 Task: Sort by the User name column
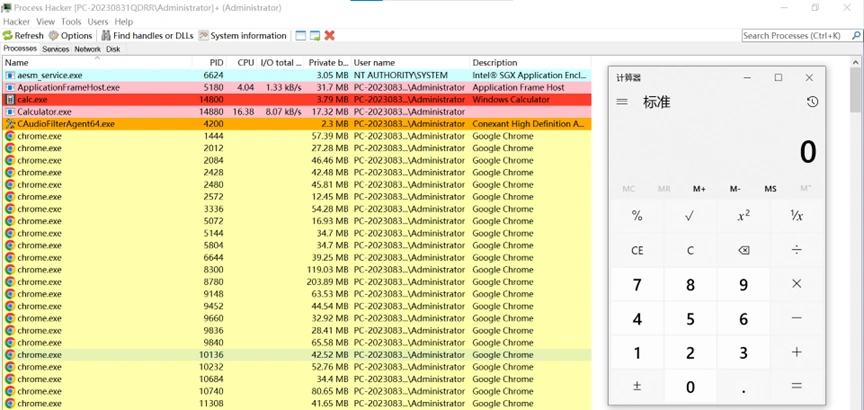coord(411,62)
